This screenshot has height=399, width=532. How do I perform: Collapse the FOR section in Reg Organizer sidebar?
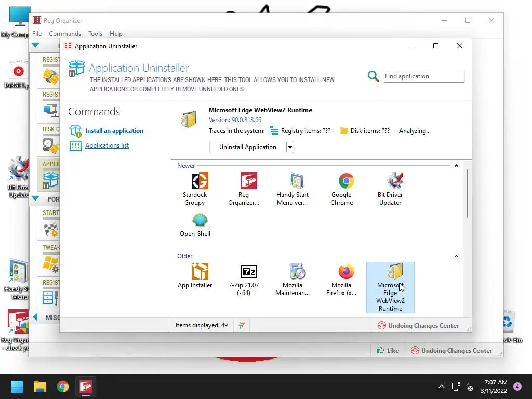[35, 198]
